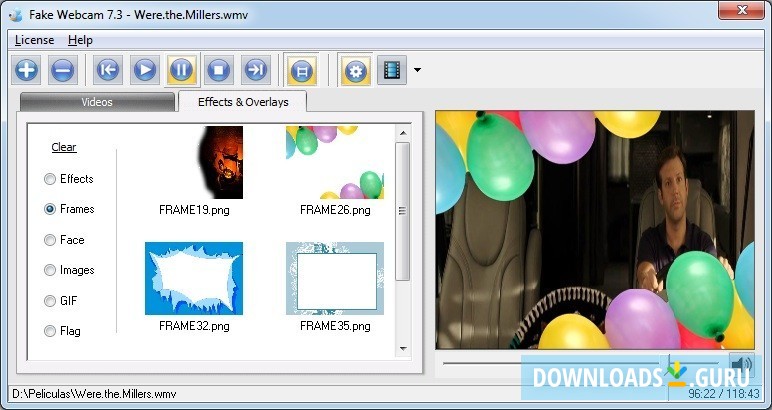
Task: Click the frames list scrollbar thumb
Action: 403,211
